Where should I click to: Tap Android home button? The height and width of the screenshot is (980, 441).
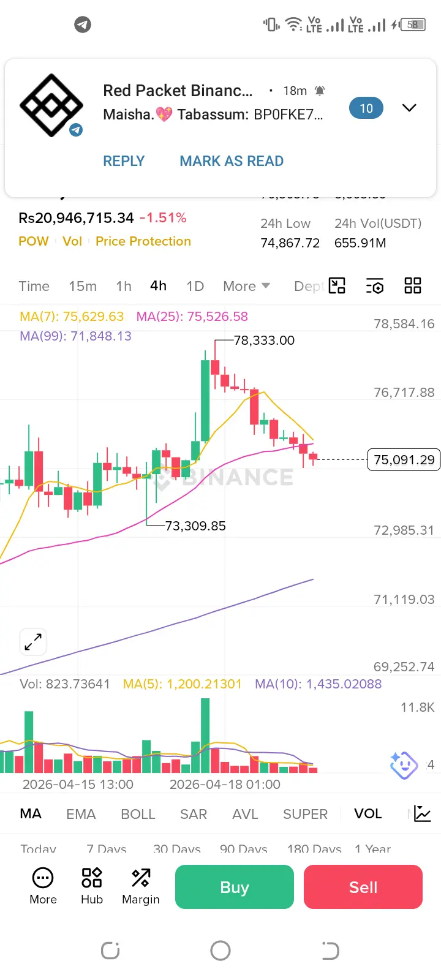(221, 951)
